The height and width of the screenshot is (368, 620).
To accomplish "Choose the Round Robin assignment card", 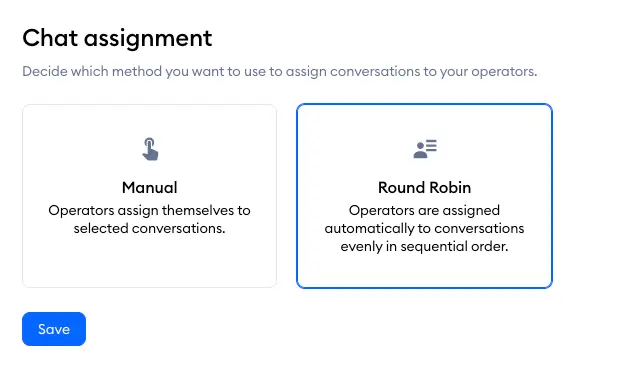I will point(424,196).
